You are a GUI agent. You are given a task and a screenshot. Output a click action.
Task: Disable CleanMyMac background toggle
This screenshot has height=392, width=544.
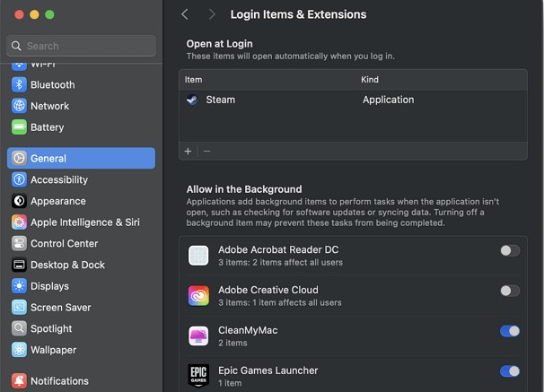509,331
